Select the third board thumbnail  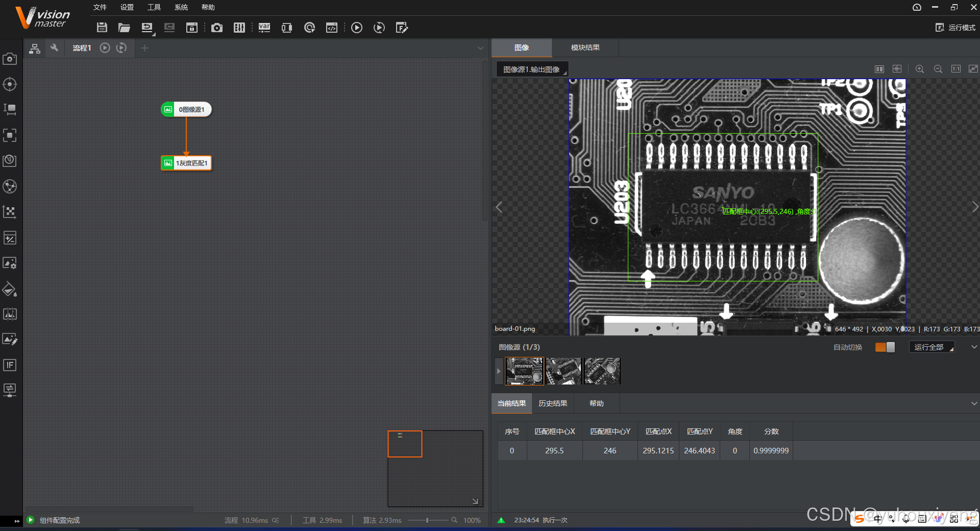tap(602, 371)
